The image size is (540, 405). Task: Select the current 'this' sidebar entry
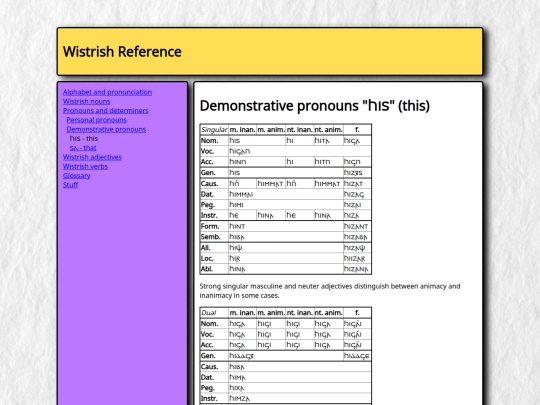pyautogui.click(x=84, y=138)
